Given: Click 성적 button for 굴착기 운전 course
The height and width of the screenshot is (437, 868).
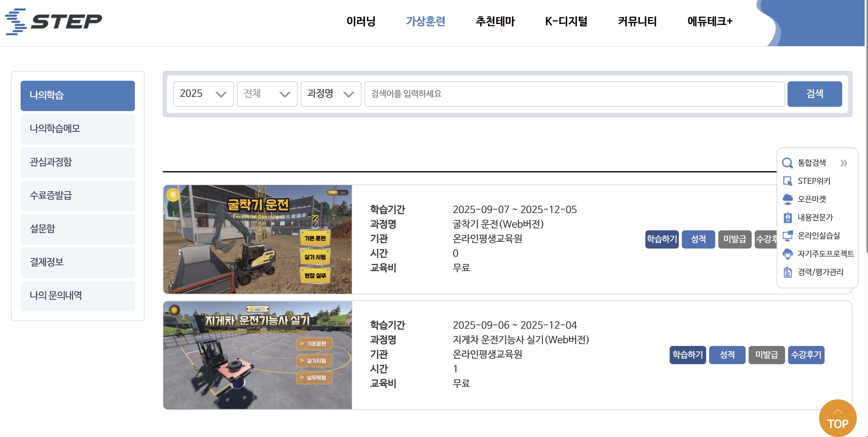Looking at the screenshot, I should tap(698, 239).
